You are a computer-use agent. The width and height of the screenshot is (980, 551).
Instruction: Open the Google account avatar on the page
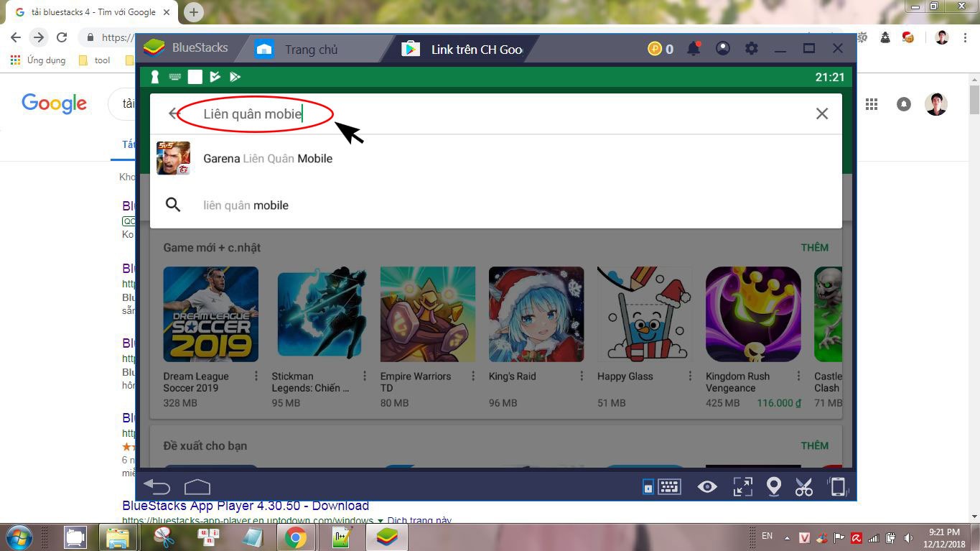pyautogui.click(x=936, y=104)
